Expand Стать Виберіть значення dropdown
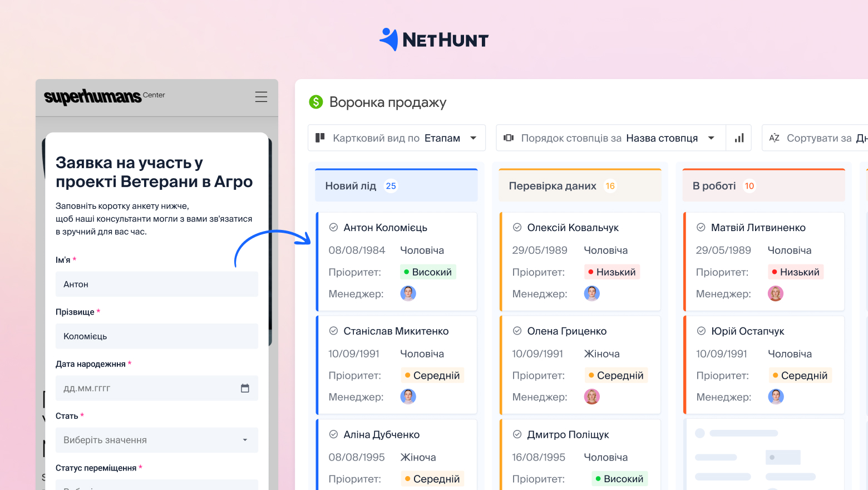The height and width of the screenshot is (490, 868). click(x=157, y=440)
